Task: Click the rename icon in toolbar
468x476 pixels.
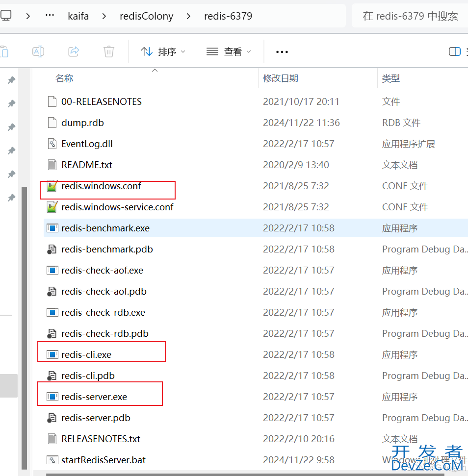Action: pos(38,51)
